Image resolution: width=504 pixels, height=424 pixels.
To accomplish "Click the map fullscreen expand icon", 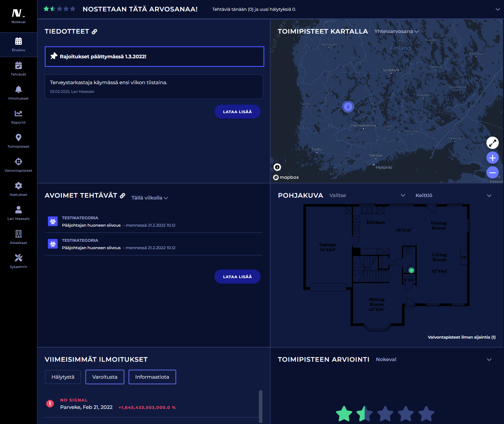I will pos(492,143).
